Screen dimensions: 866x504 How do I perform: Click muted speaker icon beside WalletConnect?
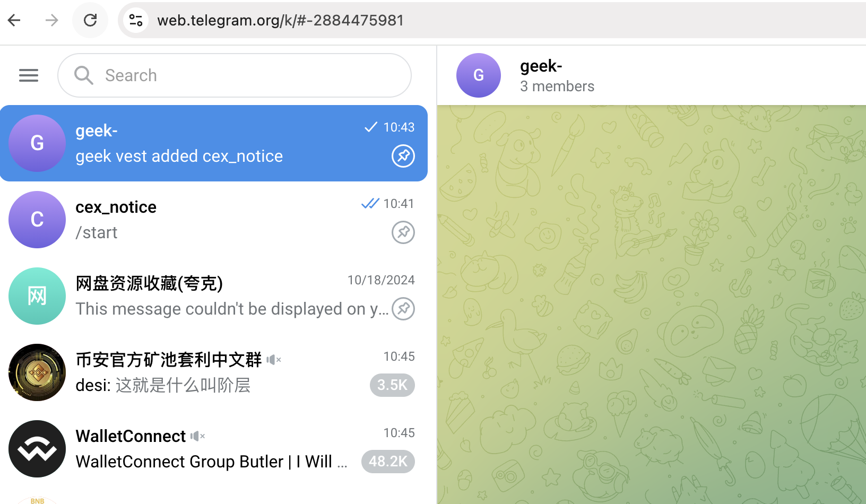pos(197,436)
